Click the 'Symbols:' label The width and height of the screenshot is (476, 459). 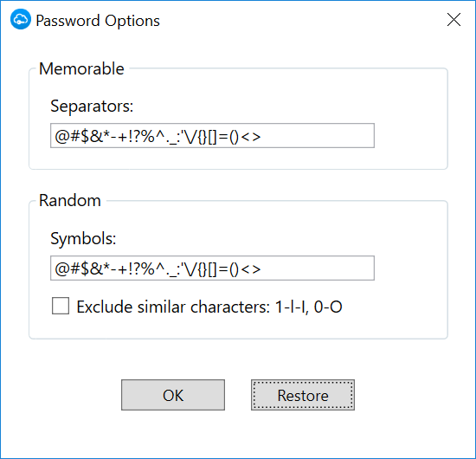(x=83, y=239)
